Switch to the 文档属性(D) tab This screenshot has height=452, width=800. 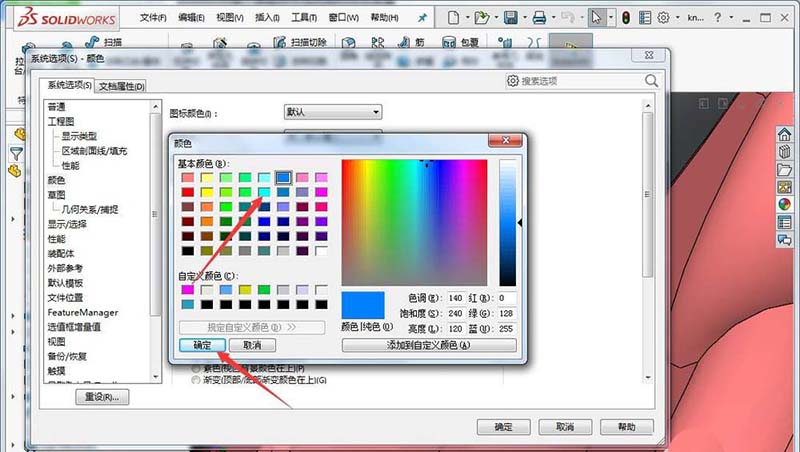click(x=121, y=86)
